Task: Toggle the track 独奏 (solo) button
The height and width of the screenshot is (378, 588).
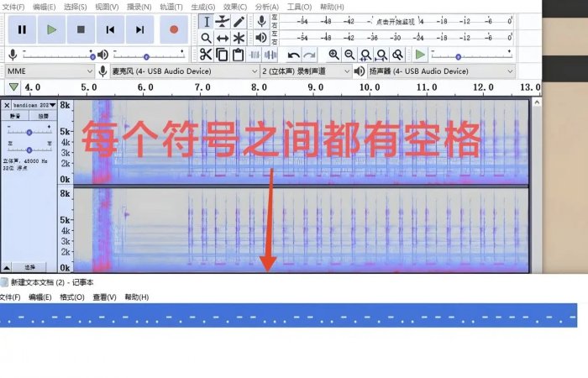Action: [x=41, y=117]
